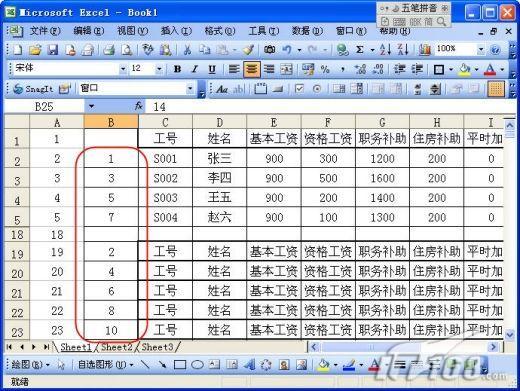This screenshot has width=520, height=391.
Task: Click the Cut scissors icon
Action: [187, 50]
